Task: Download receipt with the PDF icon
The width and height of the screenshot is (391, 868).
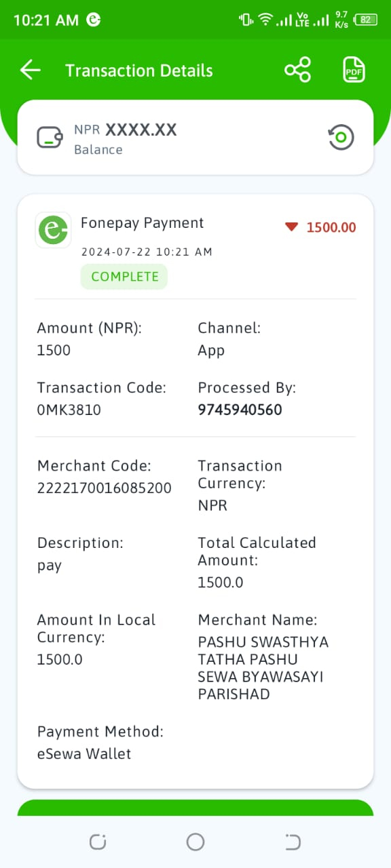Action: [354, 70]
